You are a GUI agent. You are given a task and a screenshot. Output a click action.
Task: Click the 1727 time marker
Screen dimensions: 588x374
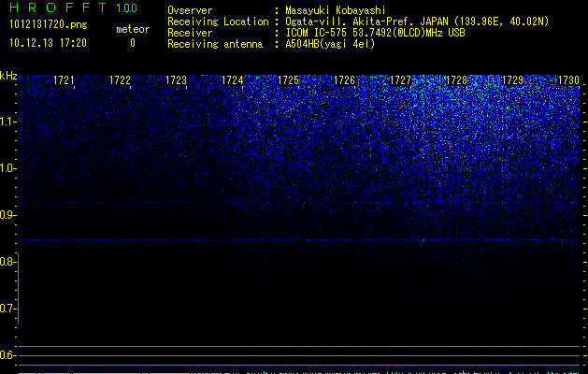click(400, 80)
